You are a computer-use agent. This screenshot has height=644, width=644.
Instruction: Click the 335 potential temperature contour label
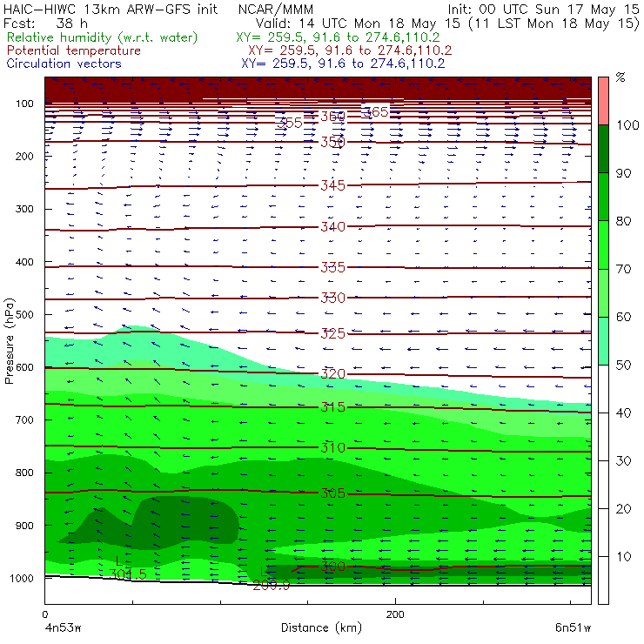pyautogui.click(x=332, y=267)
